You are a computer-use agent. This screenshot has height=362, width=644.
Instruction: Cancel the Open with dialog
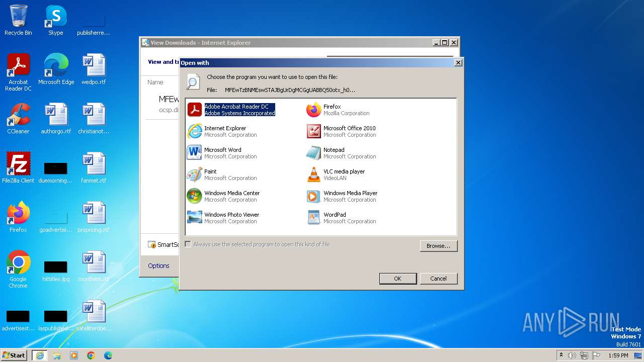pos(438,279)
